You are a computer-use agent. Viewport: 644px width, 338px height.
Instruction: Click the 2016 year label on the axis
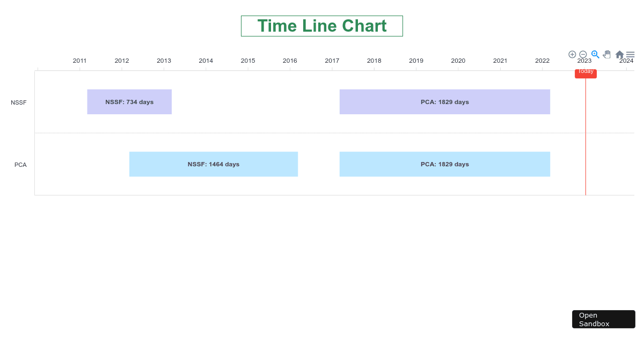click(x=290, y=61)
